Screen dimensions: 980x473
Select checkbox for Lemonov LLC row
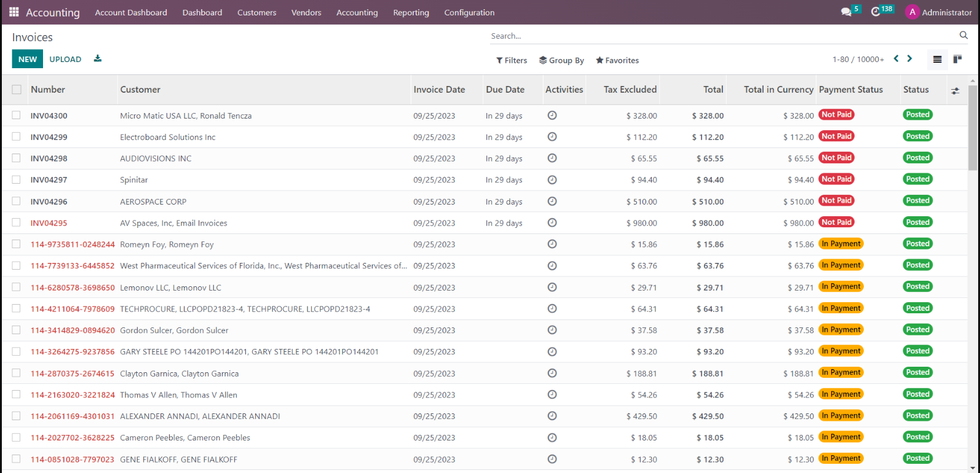(16, 287)
